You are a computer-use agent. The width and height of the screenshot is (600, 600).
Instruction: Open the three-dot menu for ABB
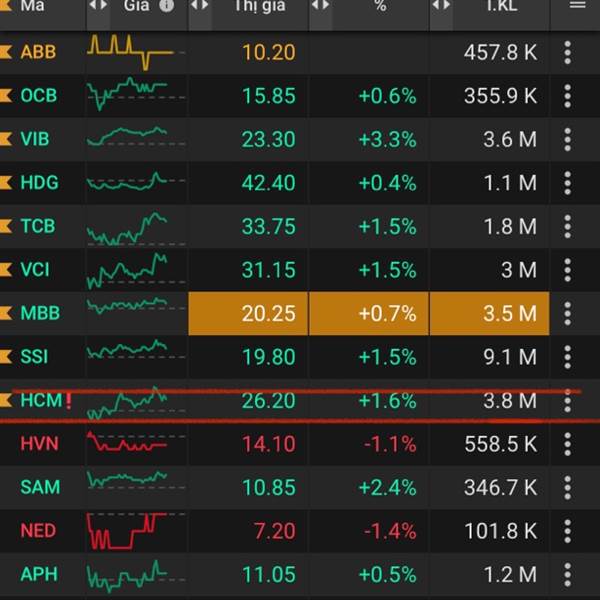point(567,52)
